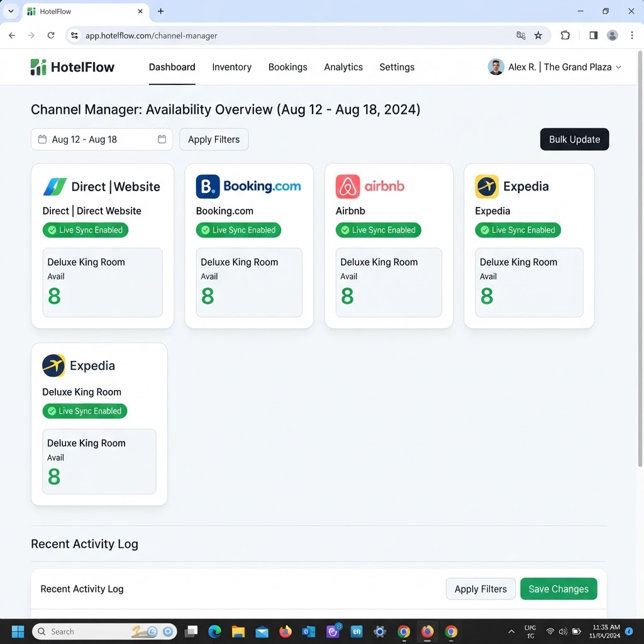Switch to the Analytics tab
The height and width of the screenshot is (644, 644).
(343, 67)
